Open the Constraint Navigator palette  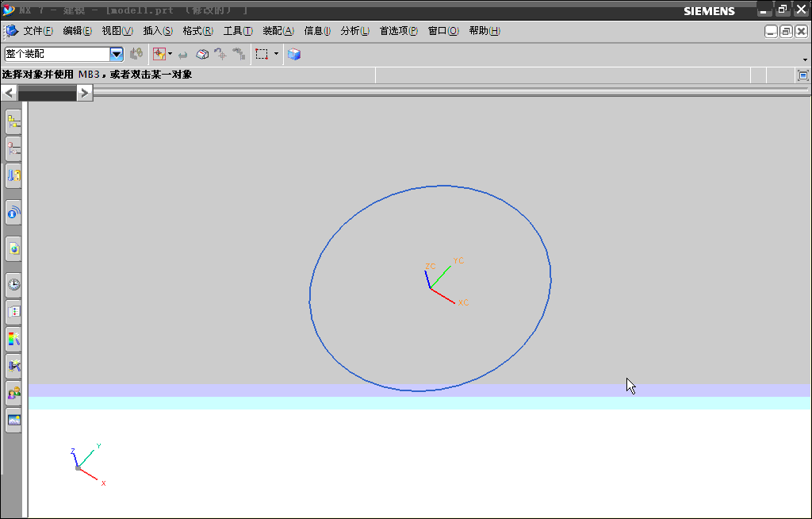pos(13,148)
